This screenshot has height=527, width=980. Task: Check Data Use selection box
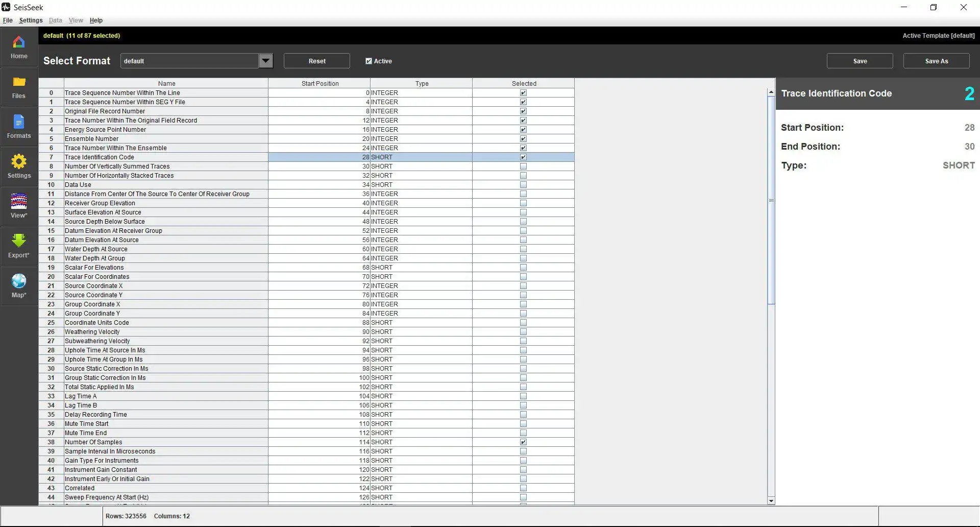[523, 185]
